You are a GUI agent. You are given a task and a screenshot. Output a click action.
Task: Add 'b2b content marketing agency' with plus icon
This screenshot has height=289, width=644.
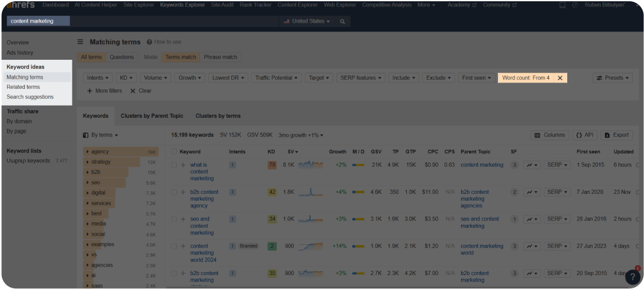pos(183,192)
